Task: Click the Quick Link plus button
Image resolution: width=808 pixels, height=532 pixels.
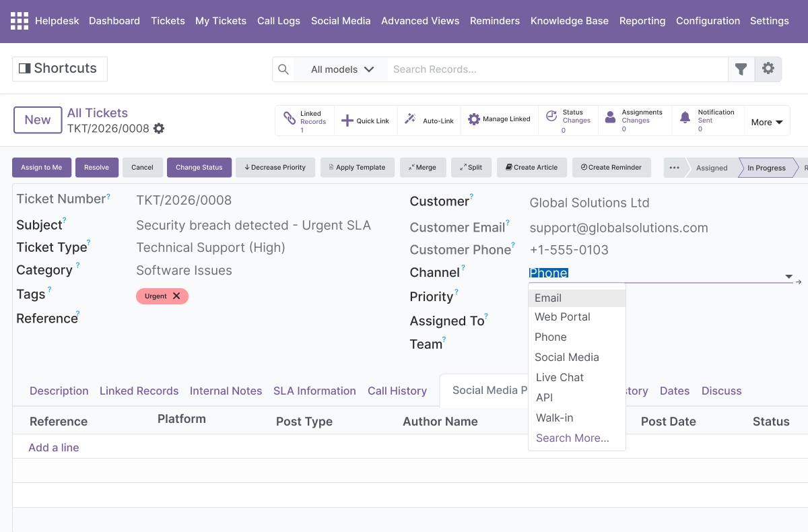Action: pyautogui.click(x=366, y=121)
